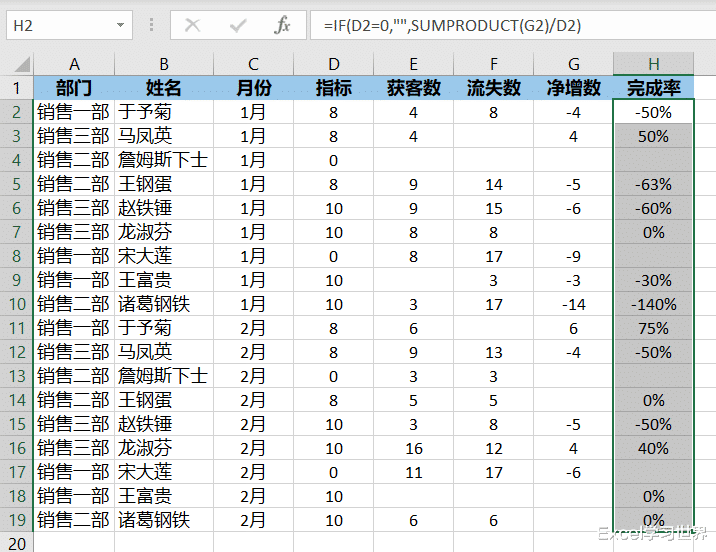Click 于予菊 in row 2
The width and height of the screenshot is (716, 552).
[x=145, y=112]
